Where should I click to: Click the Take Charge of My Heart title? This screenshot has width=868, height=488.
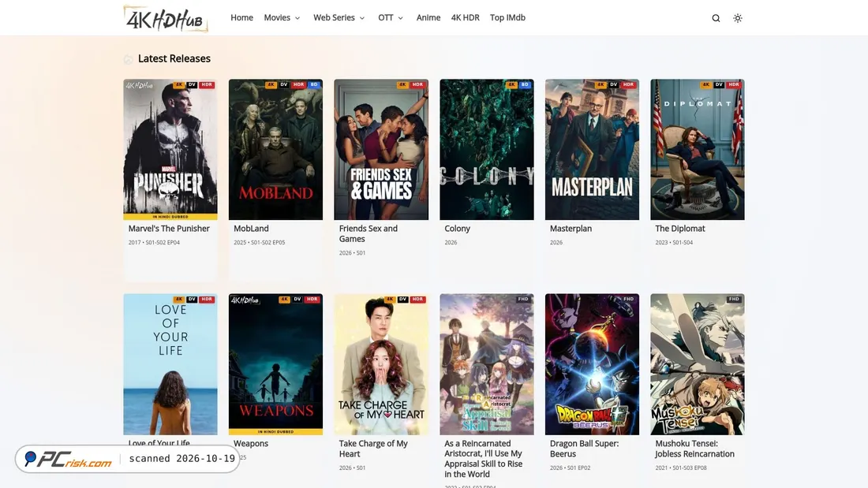tap(373, 449)
